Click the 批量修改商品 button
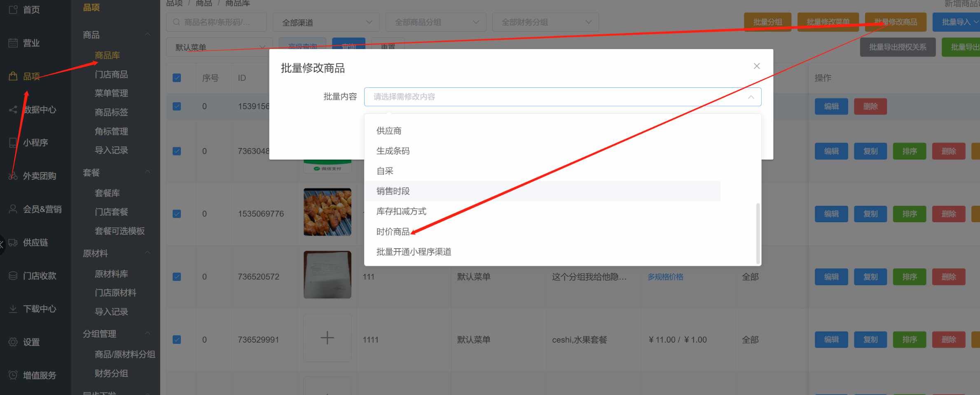 pos(896,22)
